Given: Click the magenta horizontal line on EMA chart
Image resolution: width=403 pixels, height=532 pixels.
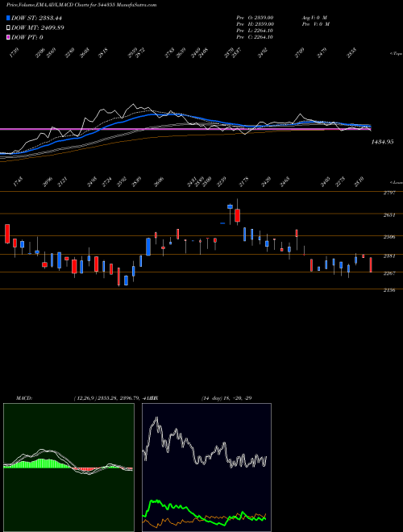Looking at the screenshot, I should [185, 129].
